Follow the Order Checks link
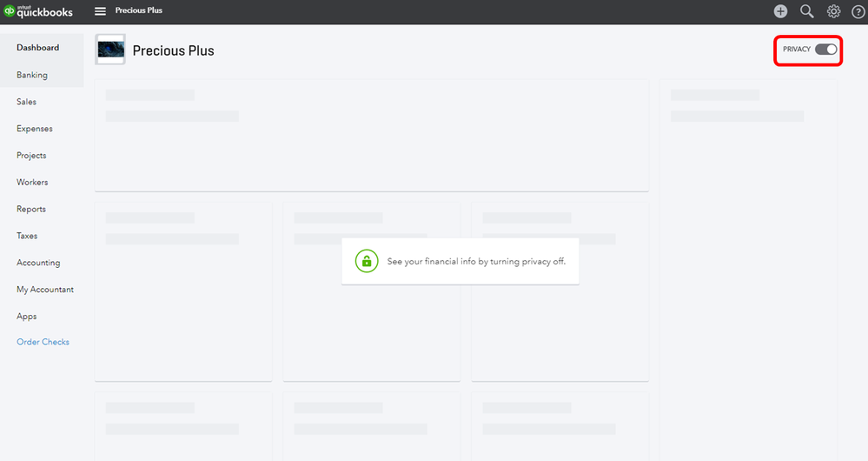 tap(43, 342)
